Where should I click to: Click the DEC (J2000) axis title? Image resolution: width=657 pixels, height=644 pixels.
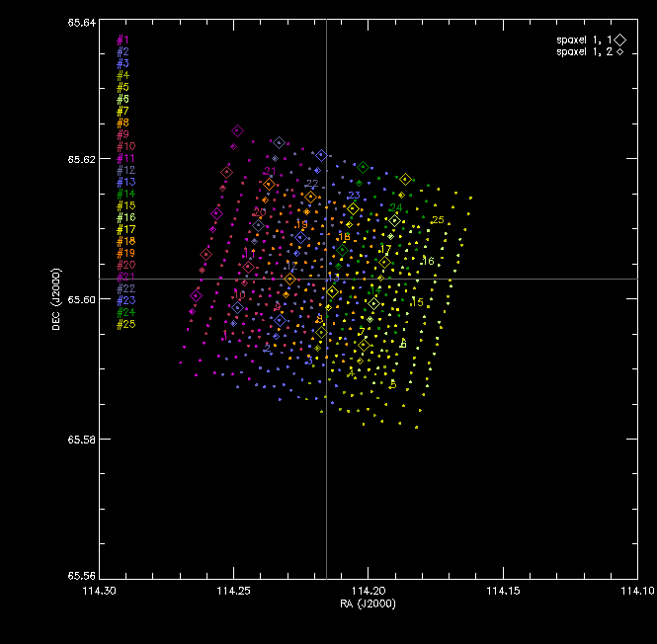(56, 299)
